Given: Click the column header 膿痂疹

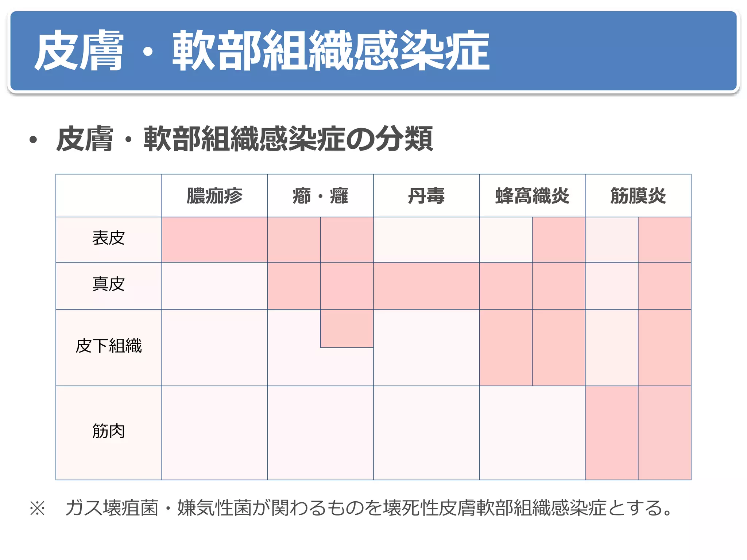Looking at the screenshot, I should click(214, 196).
